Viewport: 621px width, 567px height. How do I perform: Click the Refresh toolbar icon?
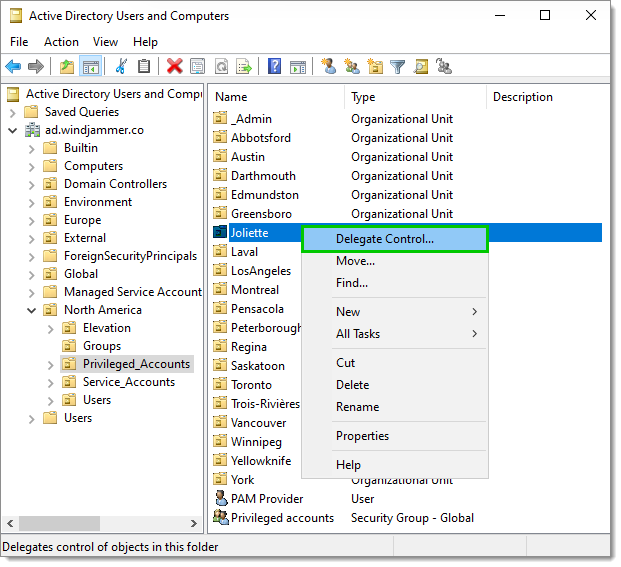(221, 66)
